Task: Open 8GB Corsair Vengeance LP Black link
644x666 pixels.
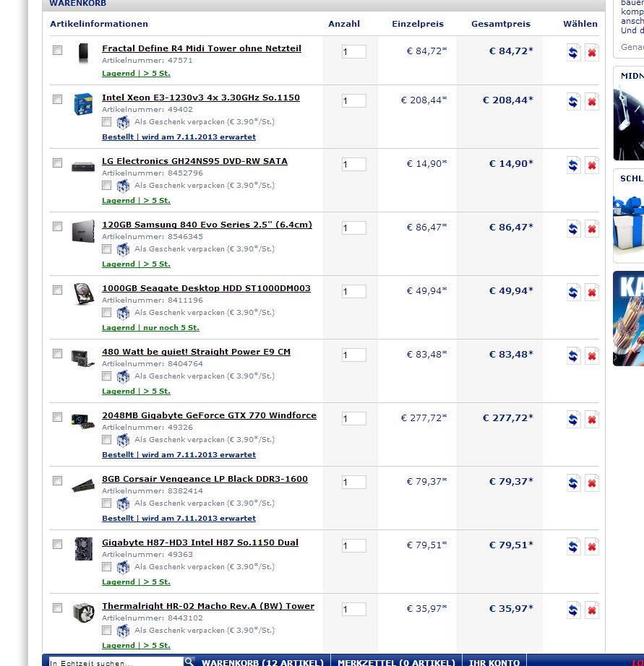Action: coord(205,479)
